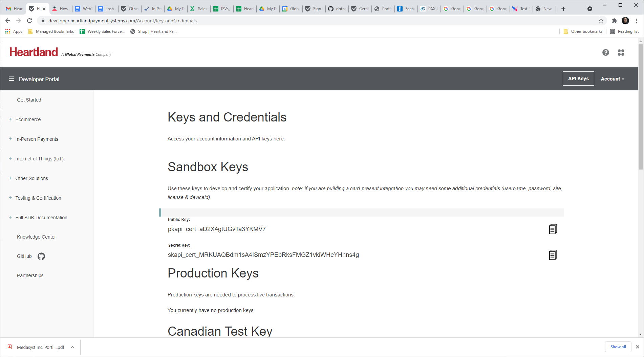Open the help question mark icon
This screenshot has width=644, height=357.
pyautogui.click(x=605, y=52)
